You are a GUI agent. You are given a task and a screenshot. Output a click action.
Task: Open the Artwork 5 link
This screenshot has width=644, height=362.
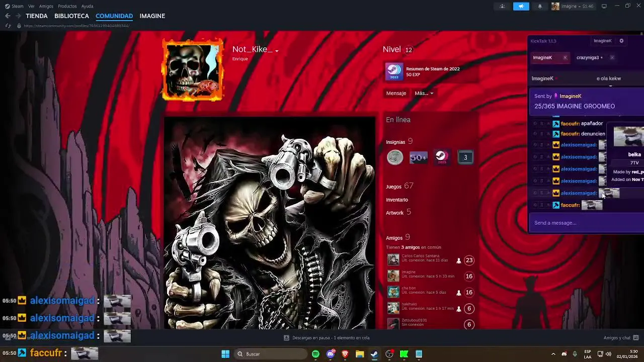(398, 213)
